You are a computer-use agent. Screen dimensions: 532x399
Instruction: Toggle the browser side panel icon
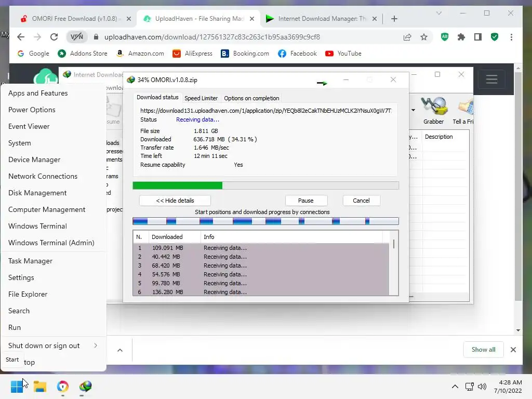(478, 37)
